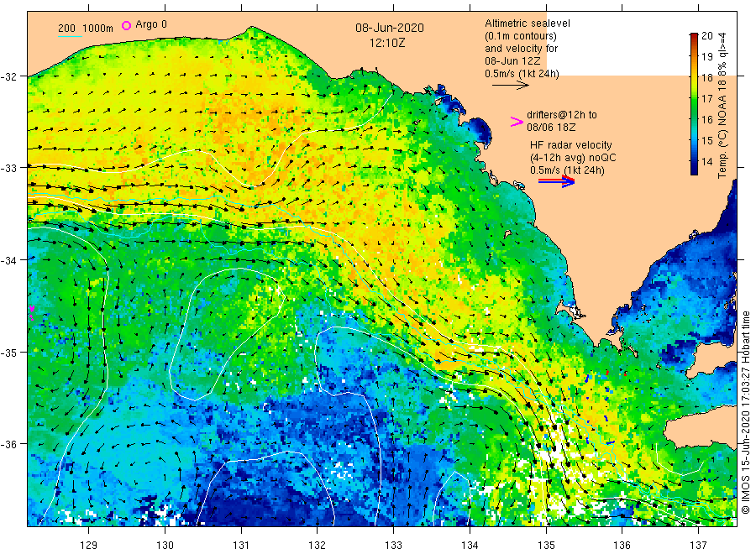
Task: Click the latitude axis label -34
Action: point(9,260)
